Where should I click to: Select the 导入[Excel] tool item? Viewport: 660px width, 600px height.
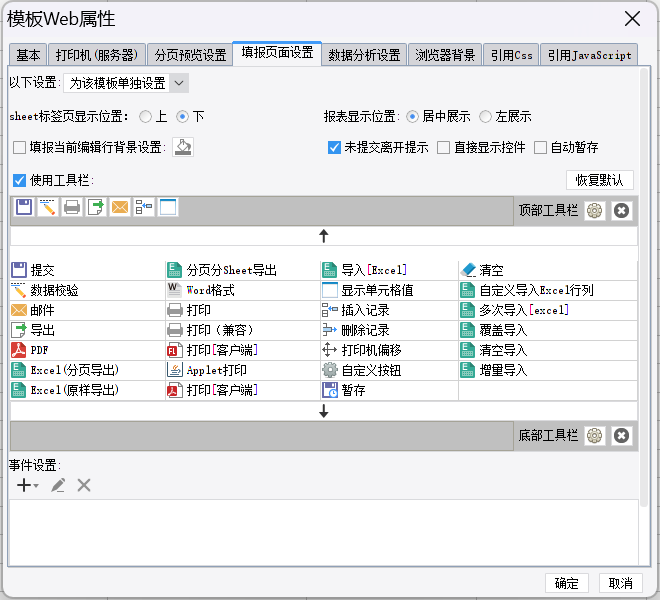tap(389, 270)
